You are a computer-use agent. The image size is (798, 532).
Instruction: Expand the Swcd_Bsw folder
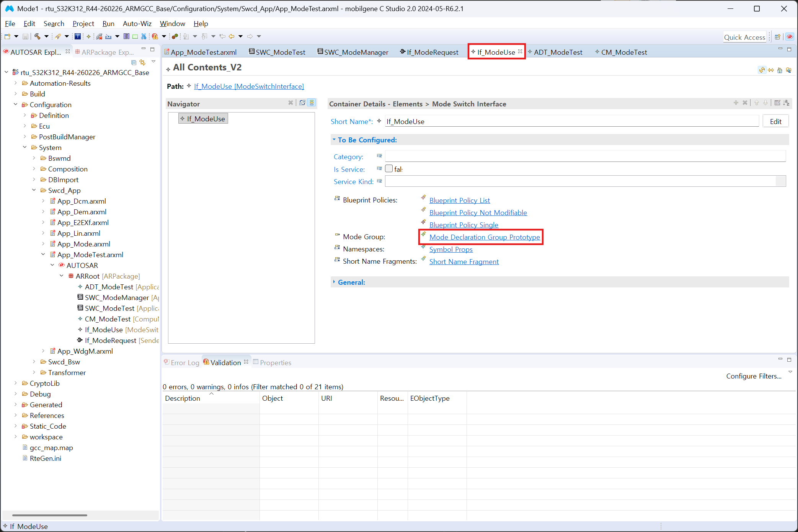tap(34, 362)
